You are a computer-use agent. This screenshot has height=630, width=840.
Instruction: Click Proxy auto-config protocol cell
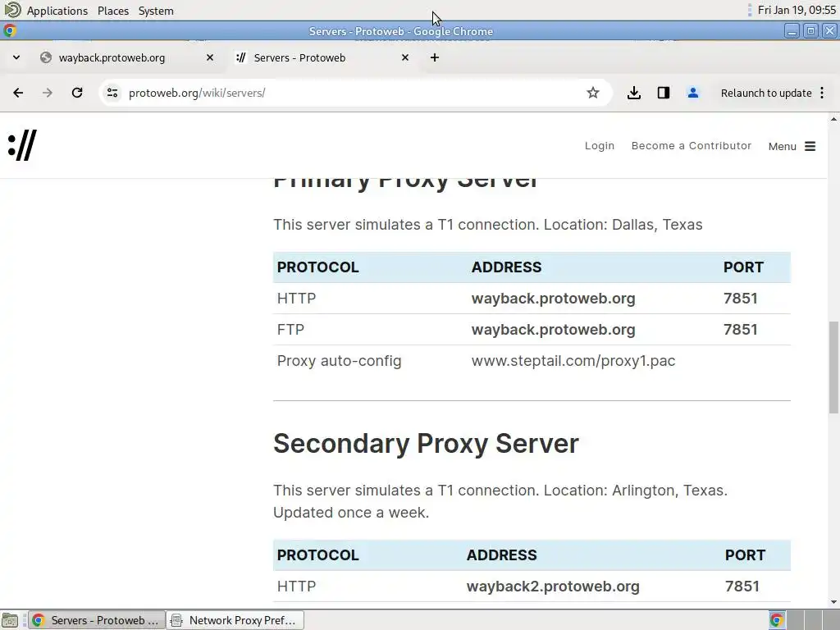pos(339,361)
